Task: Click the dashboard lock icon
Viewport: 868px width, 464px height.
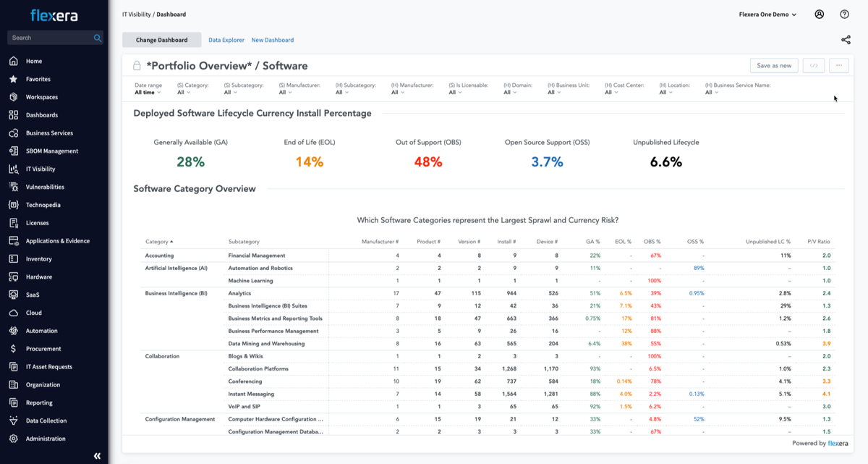Action: tap(137, 66)
